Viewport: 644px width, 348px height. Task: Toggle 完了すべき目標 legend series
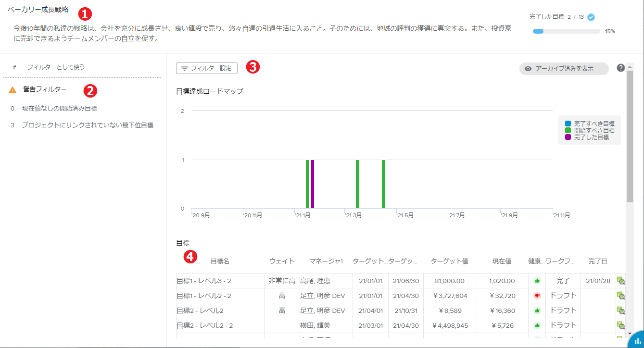coord(594,124)
